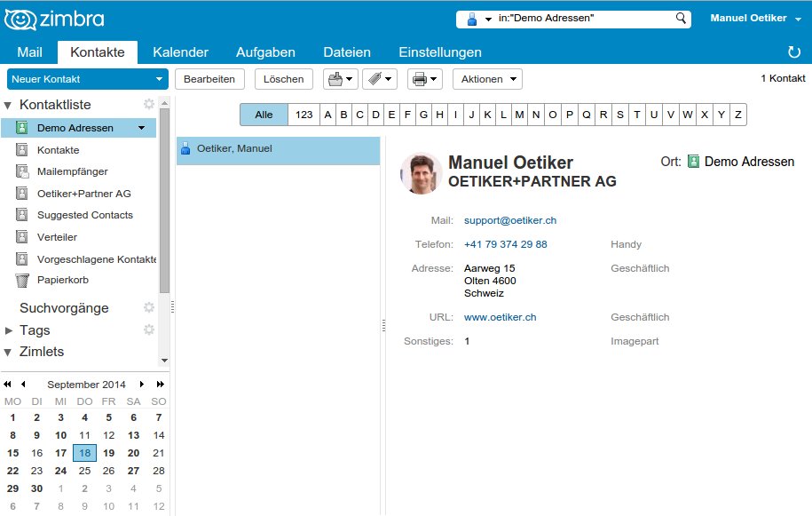Go to previous month in mini calendar

23,385
